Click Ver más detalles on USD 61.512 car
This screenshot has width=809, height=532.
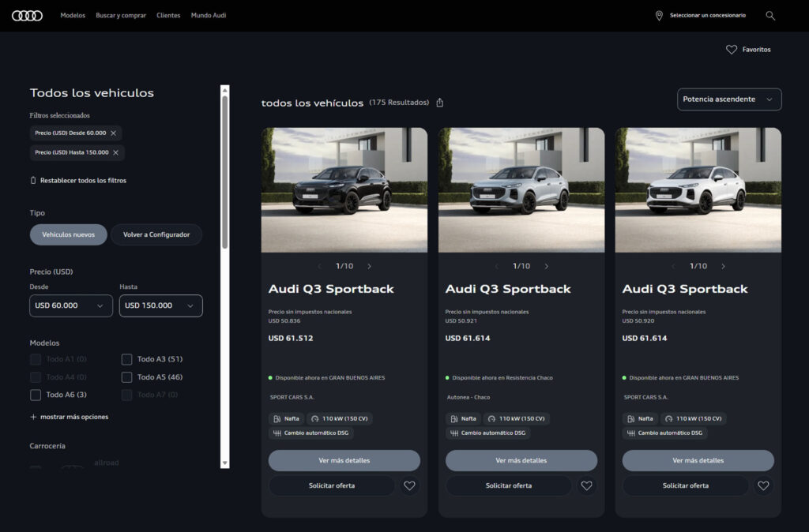point(344,460)
